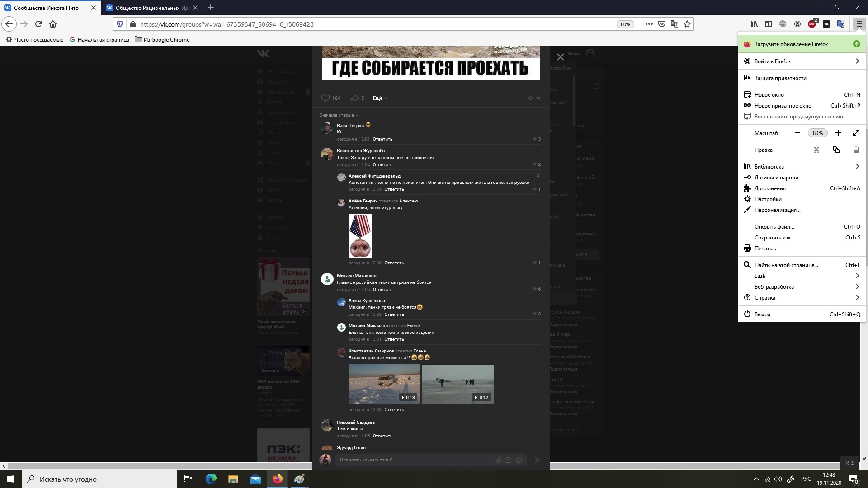
Task: Bookmark this page with the star icon
Action: point(687,24)
